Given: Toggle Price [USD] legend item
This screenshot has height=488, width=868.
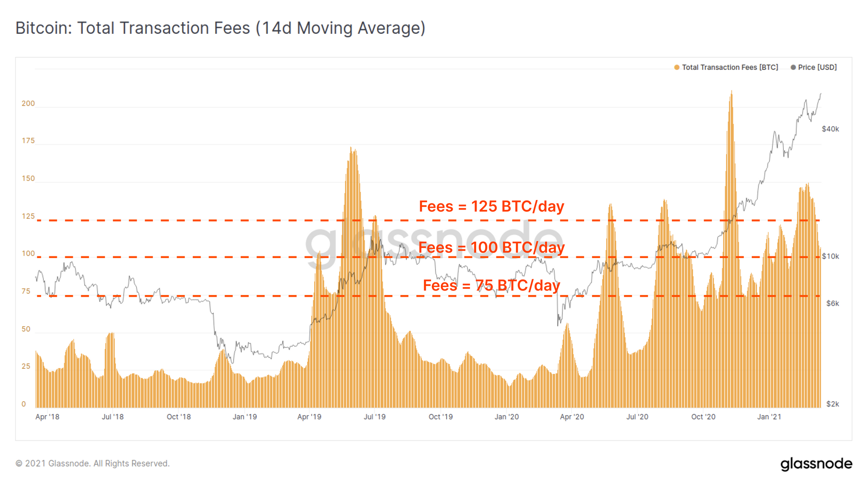Looking at the screenshot, I should pos(817,67).
